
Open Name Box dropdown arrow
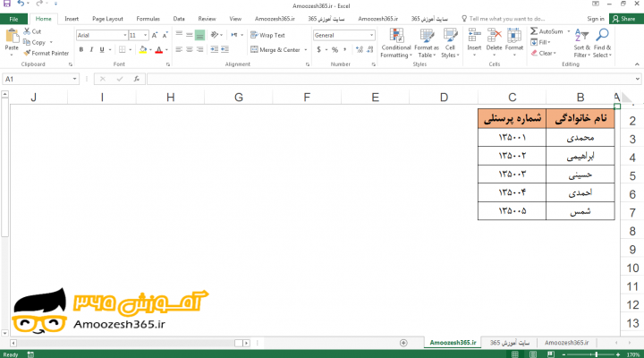[x=75, y=79]
